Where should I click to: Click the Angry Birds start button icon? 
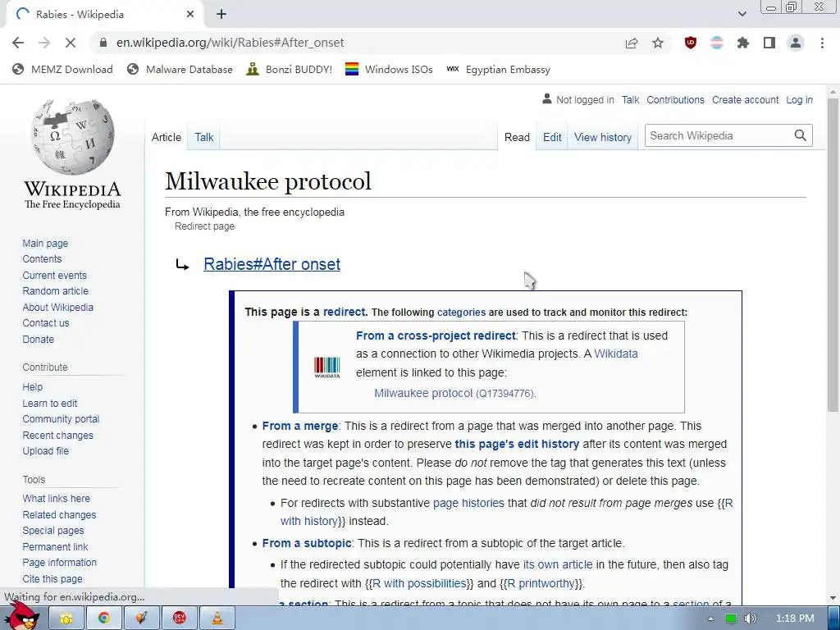click(21, 615)
